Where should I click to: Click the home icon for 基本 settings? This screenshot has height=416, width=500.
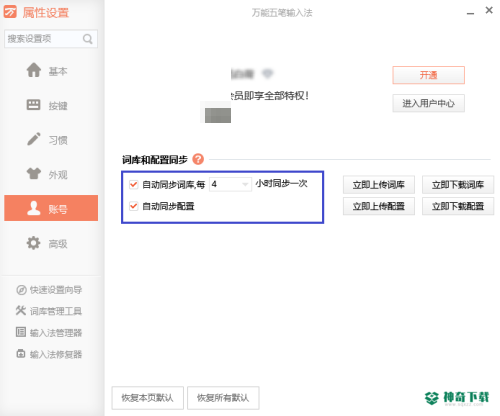coord(34,70)
